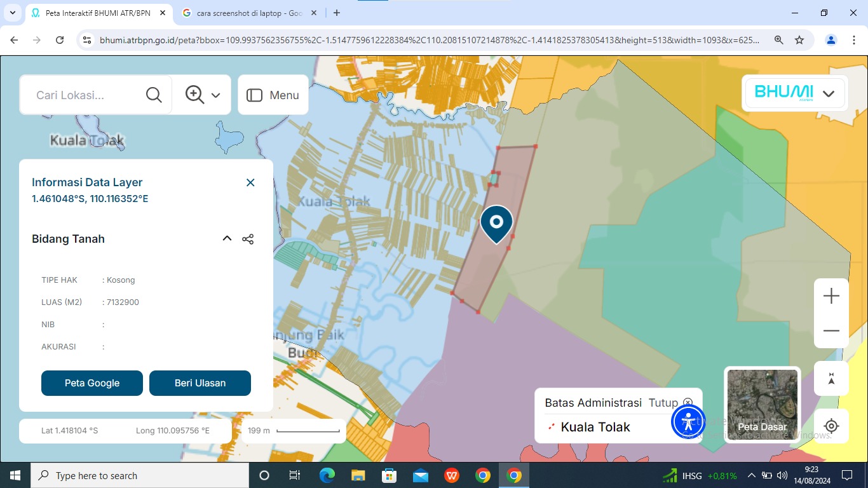868x488 pixels.
Task: Bookmark this page with star icon
Action: point(799,40)
